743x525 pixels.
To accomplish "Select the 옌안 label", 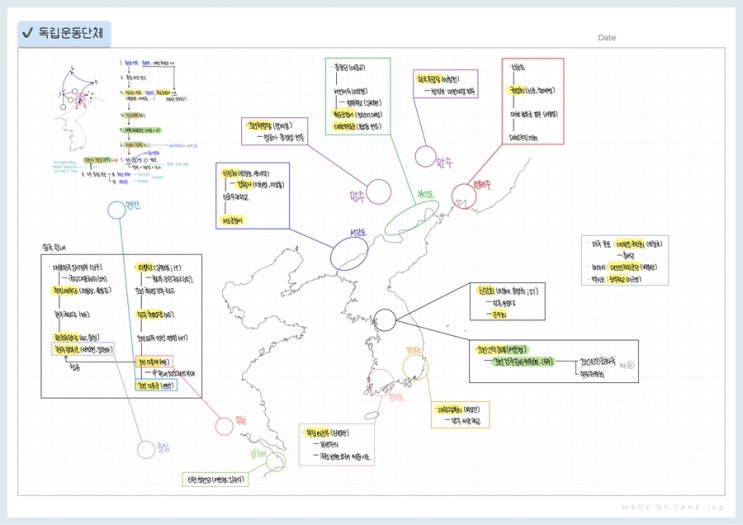I will [x=133, y=206].
